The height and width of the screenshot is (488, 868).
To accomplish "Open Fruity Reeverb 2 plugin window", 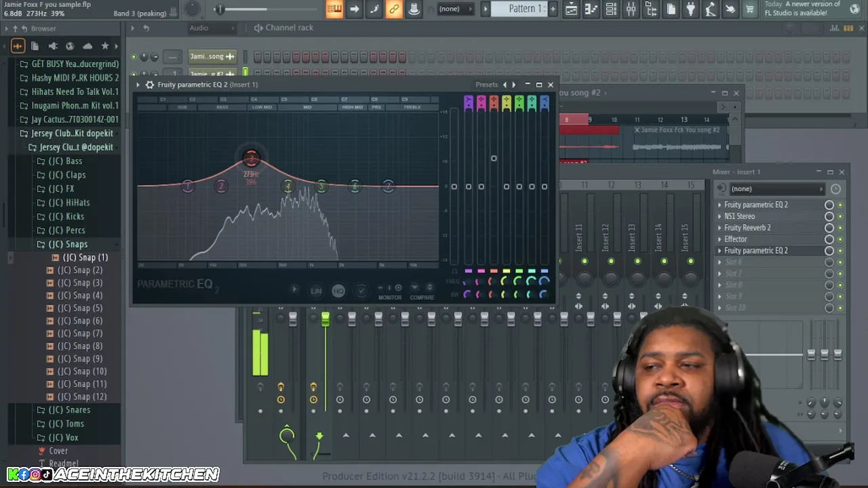I will pos(747,228).
